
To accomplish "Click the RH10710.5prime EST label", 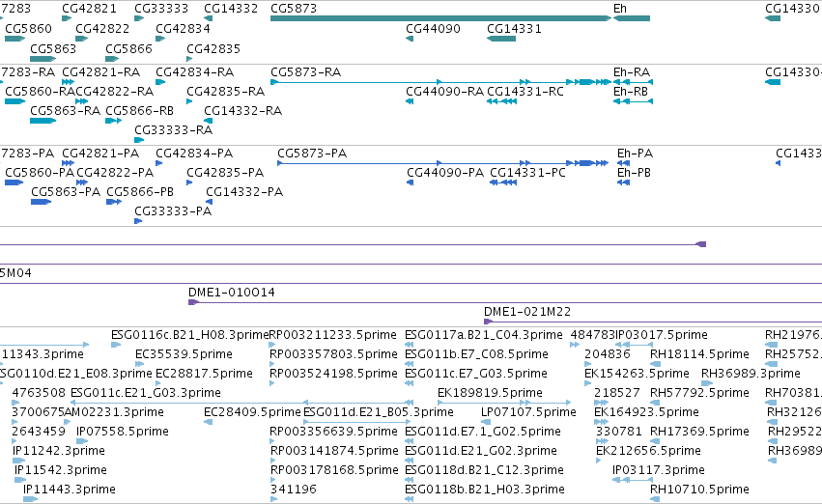I will pyautogui.click(x=700, y=490).
